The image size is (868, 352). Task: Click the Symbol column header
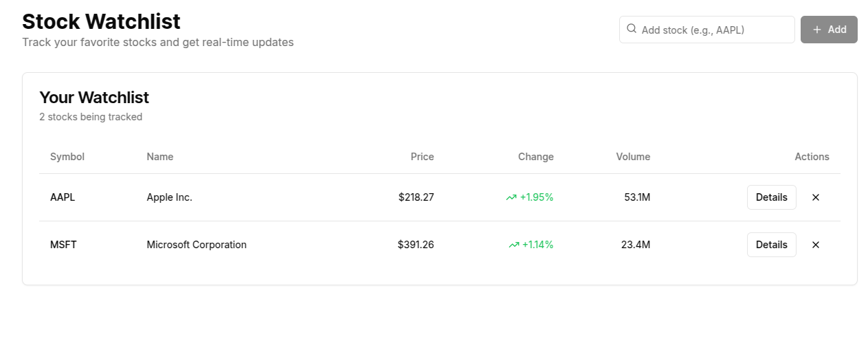tap(67, 157)
